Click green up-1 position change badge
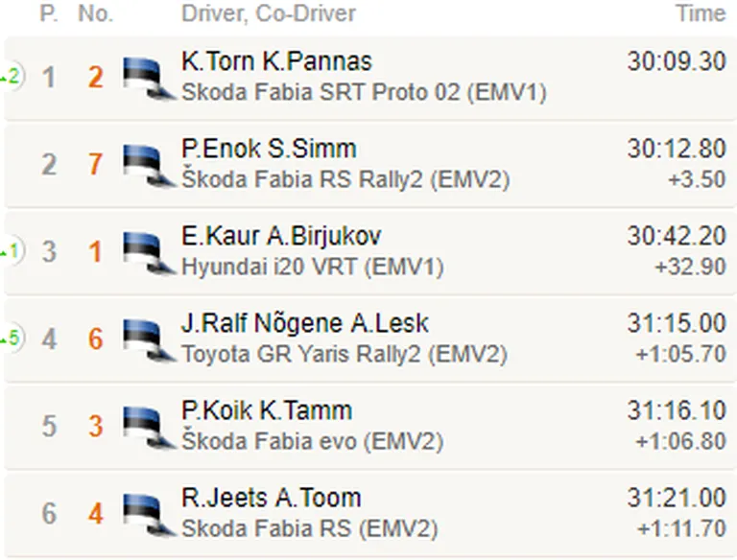Image resolution: width=737 pixels, height=560 pixels. pyautogui.click(x=12, y=251)
